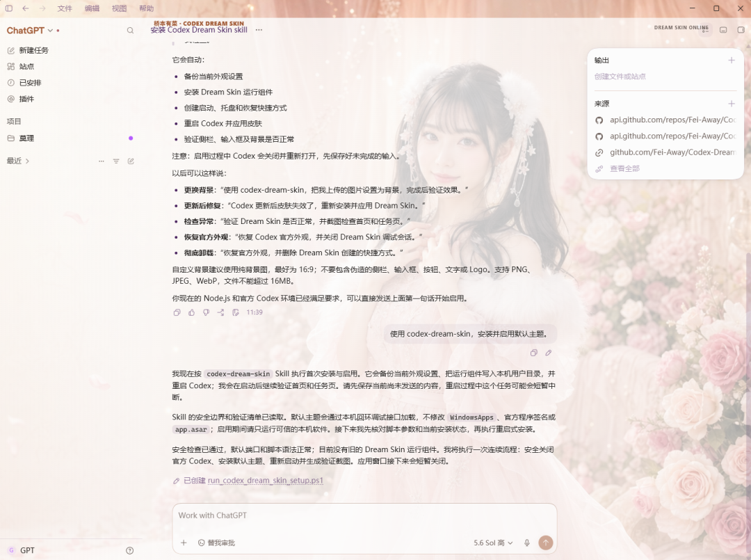Click the 来源 panel heading

(601, 104)
